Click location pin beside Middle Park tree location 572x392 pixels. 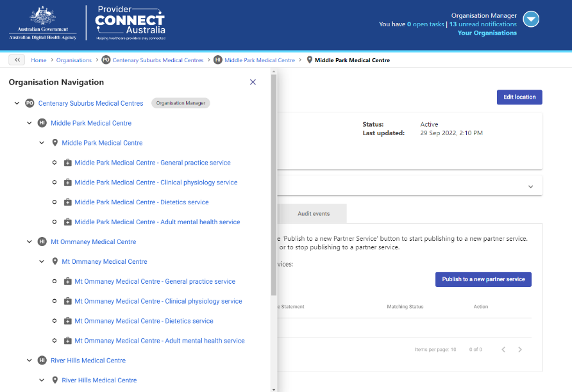pyautogui.click(x=55, y=143)
